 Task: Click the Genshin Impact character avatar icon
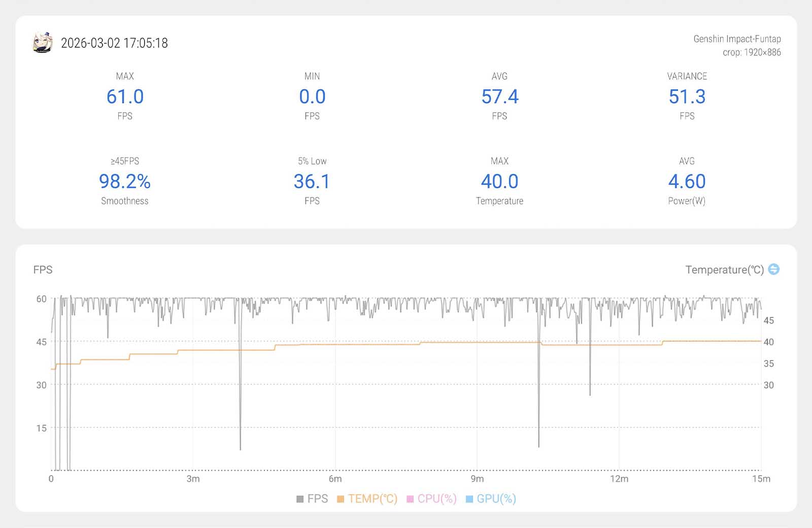(x=43, y=43)
